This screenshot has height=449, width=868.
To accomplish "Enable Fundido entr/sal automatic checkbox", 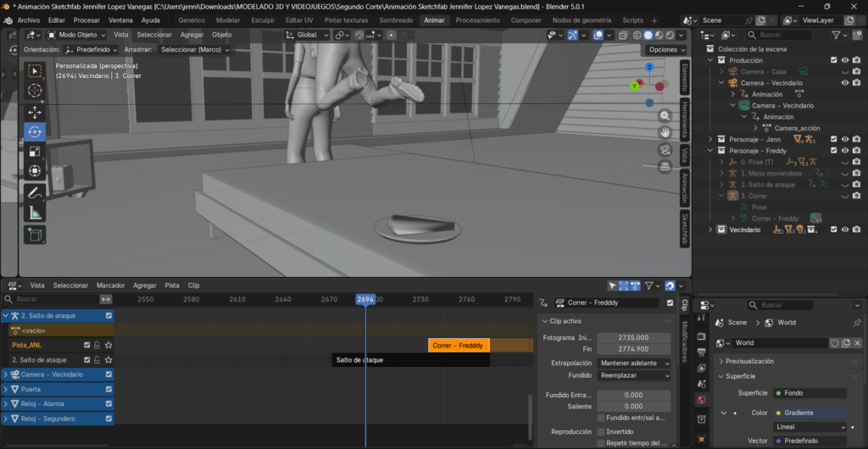I will 601,418.
